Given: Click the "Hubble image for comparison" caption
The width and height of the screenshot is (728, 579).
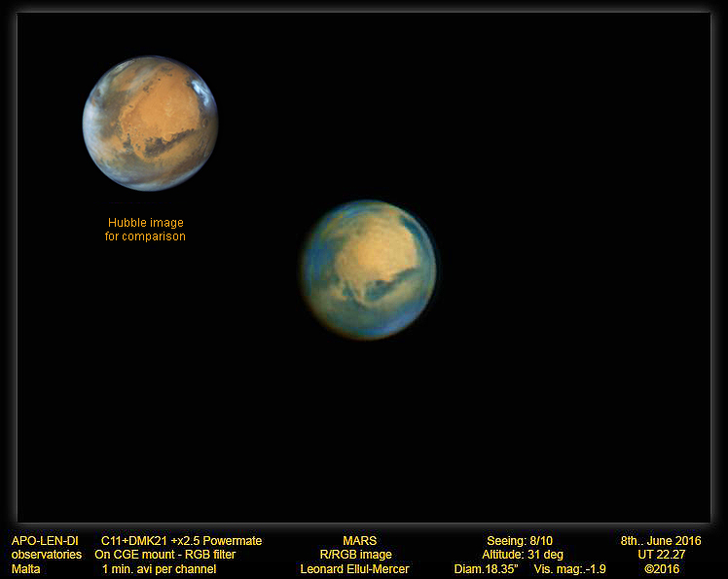Looking at the screenshot, I should tap(145, 230).
